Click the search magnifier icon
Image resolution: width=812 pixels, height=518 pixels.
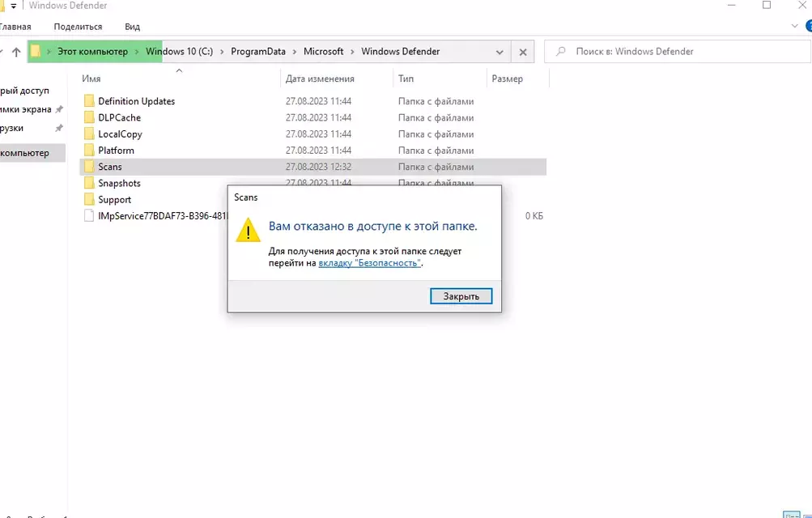(x=560, y=51)
